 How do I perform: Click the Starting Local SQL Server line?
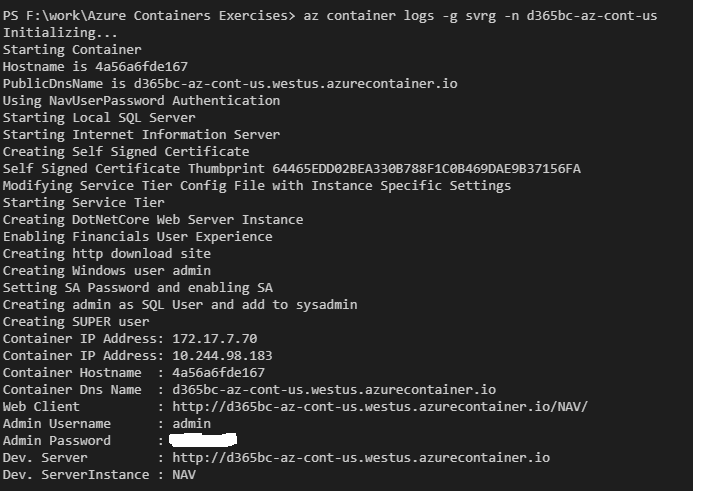click(99, 117)
